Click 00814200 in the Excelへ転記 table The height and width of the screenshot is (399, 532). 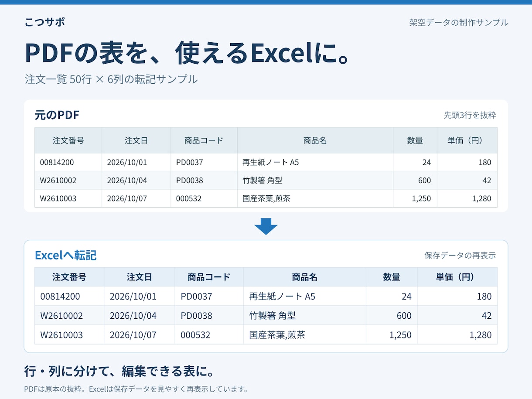point(60,297)
